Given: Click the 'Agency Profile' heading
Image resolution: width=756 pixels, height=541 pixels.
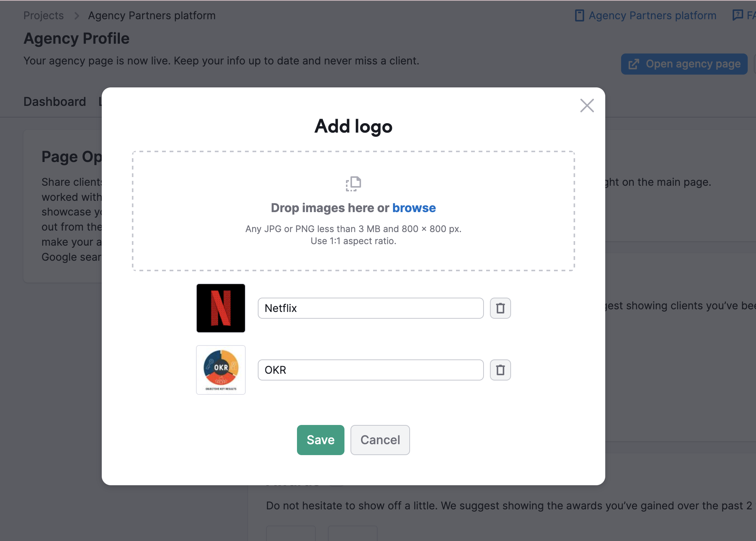Looking at the screenshot, I should click(77, 38).
